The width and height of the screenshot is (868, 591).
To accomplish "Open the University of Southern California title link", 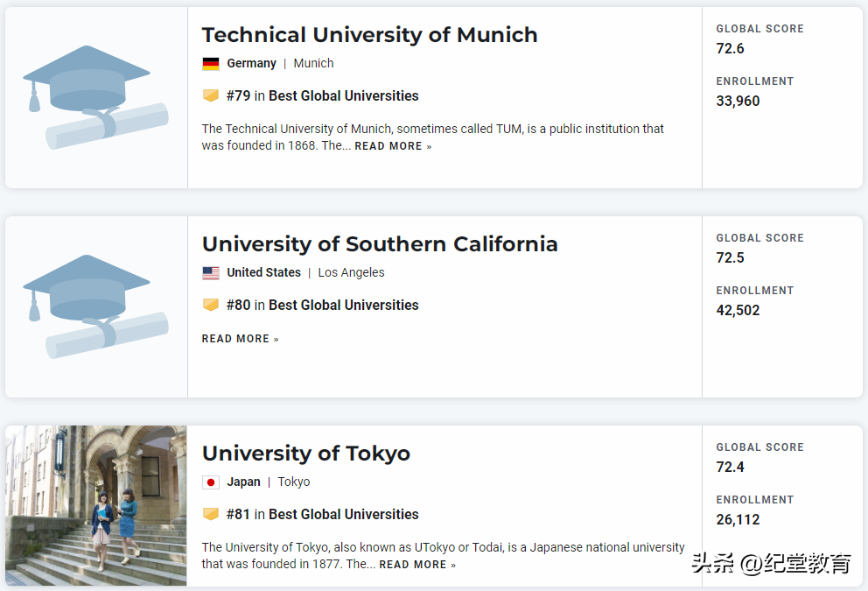I will [x=380, y=244].
